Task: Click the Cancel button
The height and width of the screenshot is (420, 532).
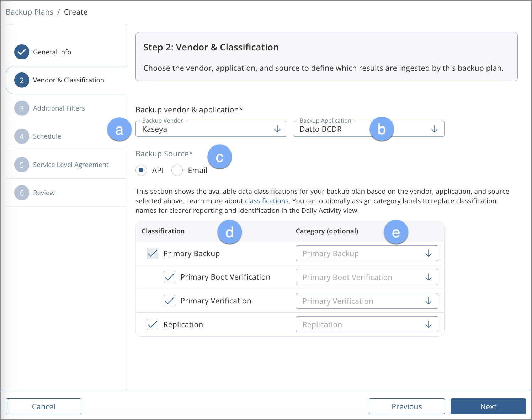Action: pyautogui.click(x=43, y=406)
